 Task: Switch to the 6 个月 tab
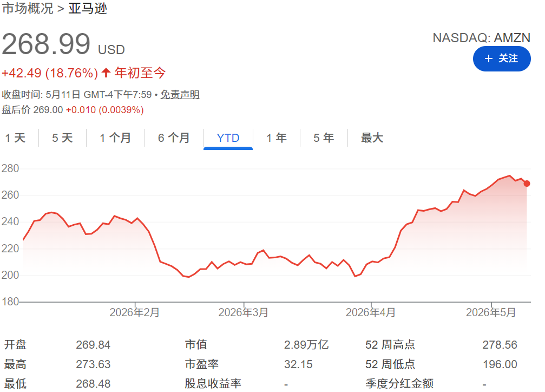pyautogui.click(x=174, y=138)
